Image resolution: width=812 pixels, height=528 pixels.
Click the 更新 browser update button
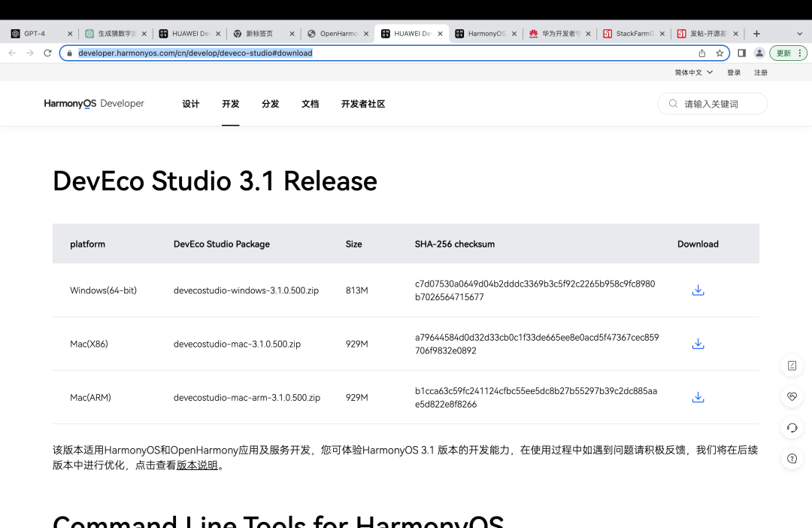(788, 53)
